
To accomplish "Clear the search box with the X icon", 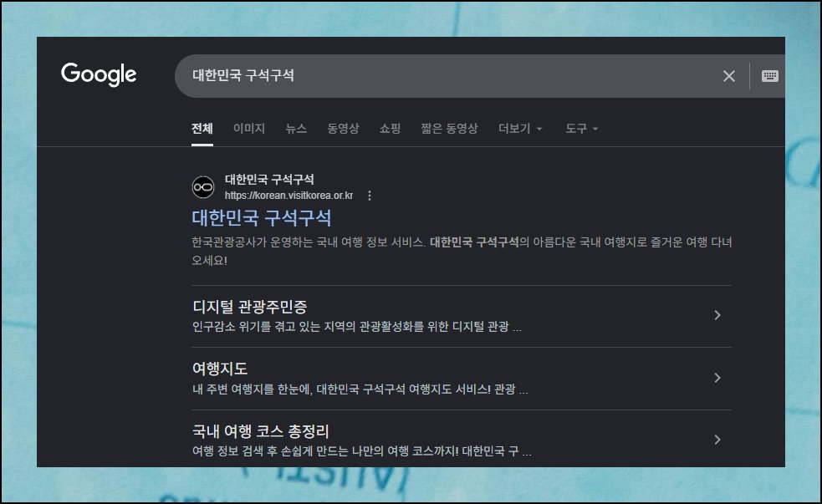I will click(x=728, y=76).
